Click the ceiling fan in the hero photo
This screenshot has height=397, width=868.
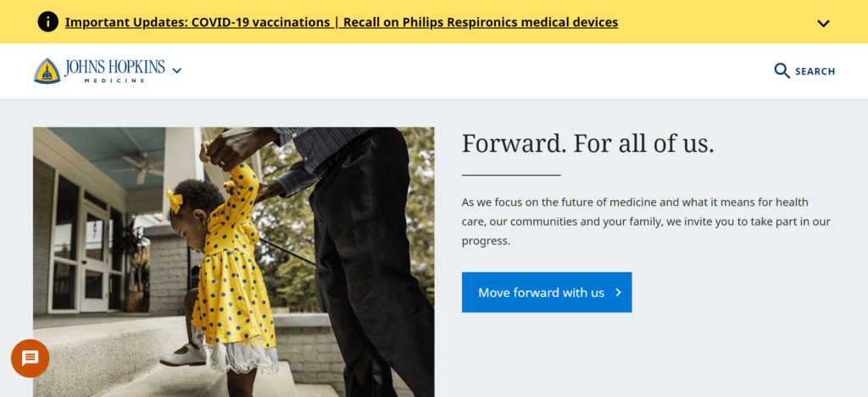(142, 165)
